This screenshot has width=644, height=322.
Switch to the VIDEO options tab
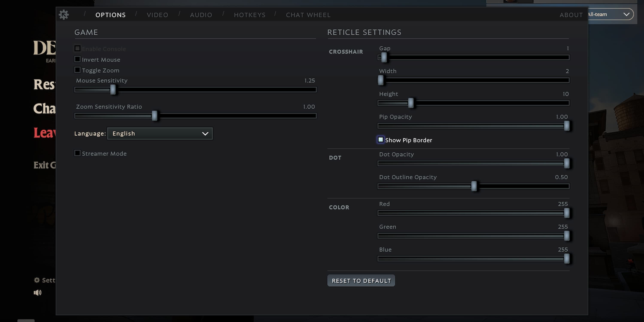(x=157, y=14)
